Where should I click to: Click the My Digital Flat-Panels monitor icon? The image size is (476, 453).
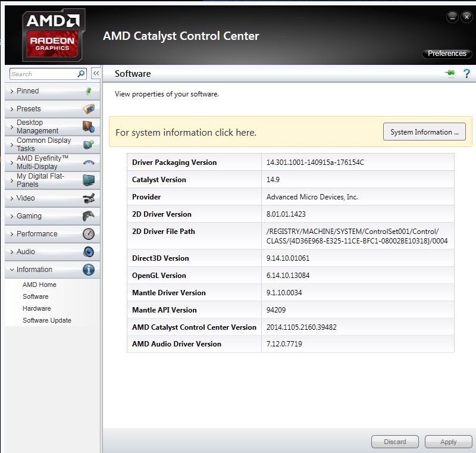89,180
